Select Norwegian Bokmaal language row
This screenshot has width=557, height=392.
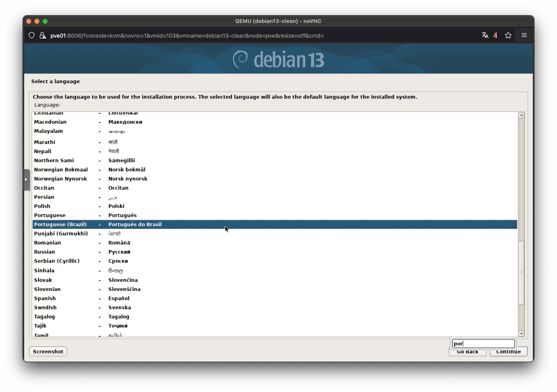tap(275, 170)
